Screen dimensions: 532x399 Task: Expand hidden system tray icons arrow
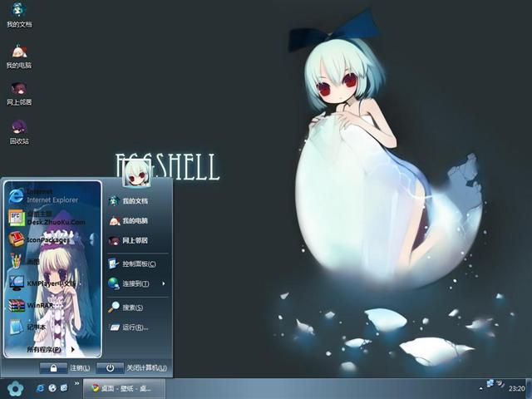[480, 388]
